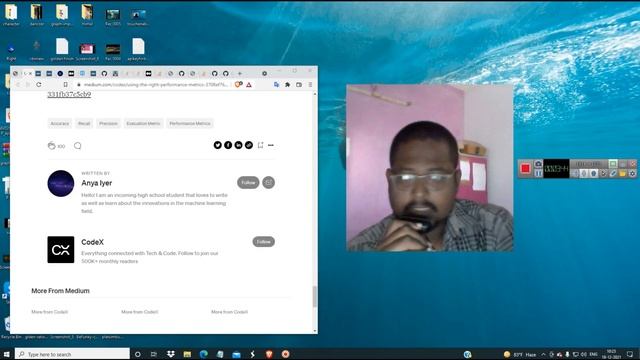Click the webcam preview overlay
640x360 pixels.
[430, 168]
